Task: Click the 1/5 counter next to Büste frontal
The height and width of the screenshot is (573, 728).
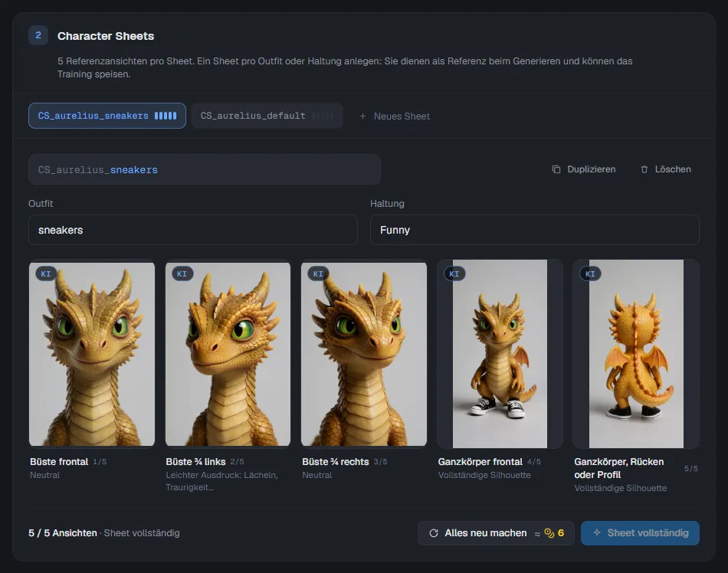Action: click(100, 462)
